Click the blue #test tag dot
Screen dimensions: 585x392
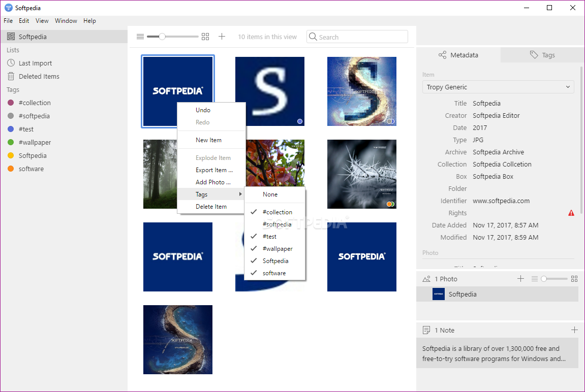click(x=11, y=129)
